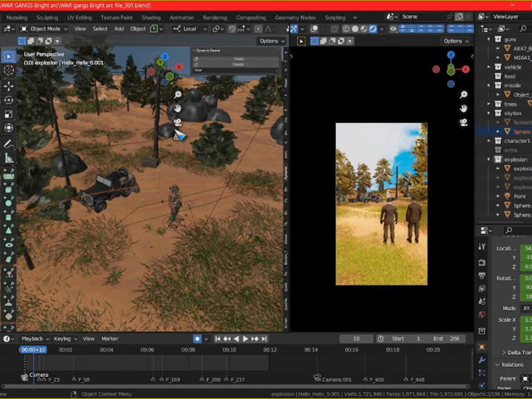The height and width of the screenshot is (399, 532).
Task: Click camera view icon in left viewport
Action: pyautogui.click(x=178, y=122)
